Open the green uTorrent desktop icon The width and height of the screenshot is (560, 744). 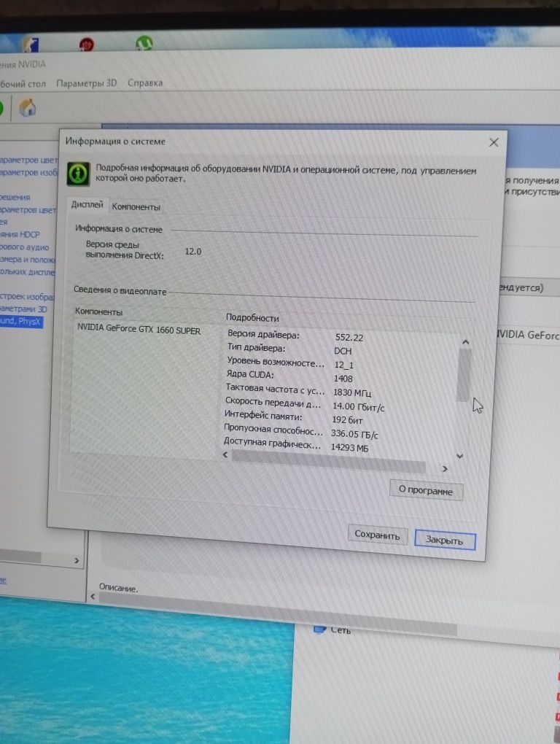pyautogui.click(x=144, y=44)
